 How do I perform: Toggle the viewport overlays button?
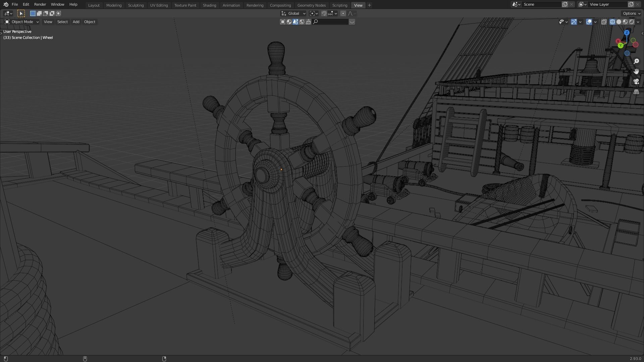(x=589, y=22)
